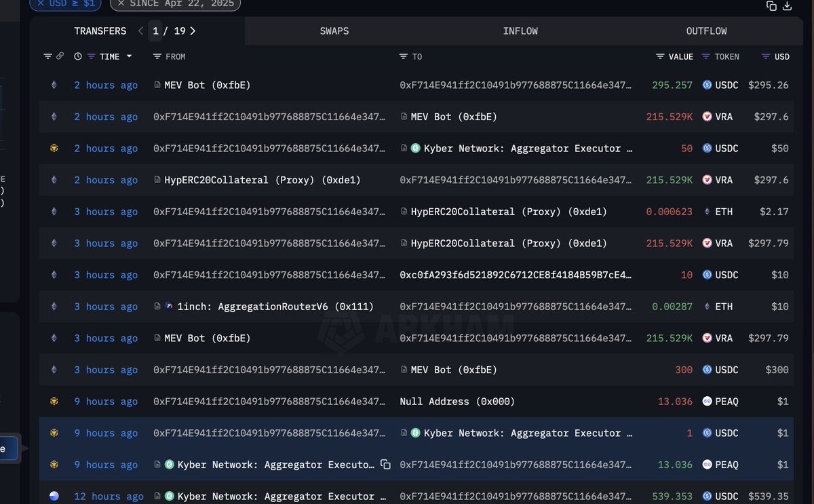
Task: Click the 215.529K value in $297.6 outgoing row
Action: pos(670,117)
